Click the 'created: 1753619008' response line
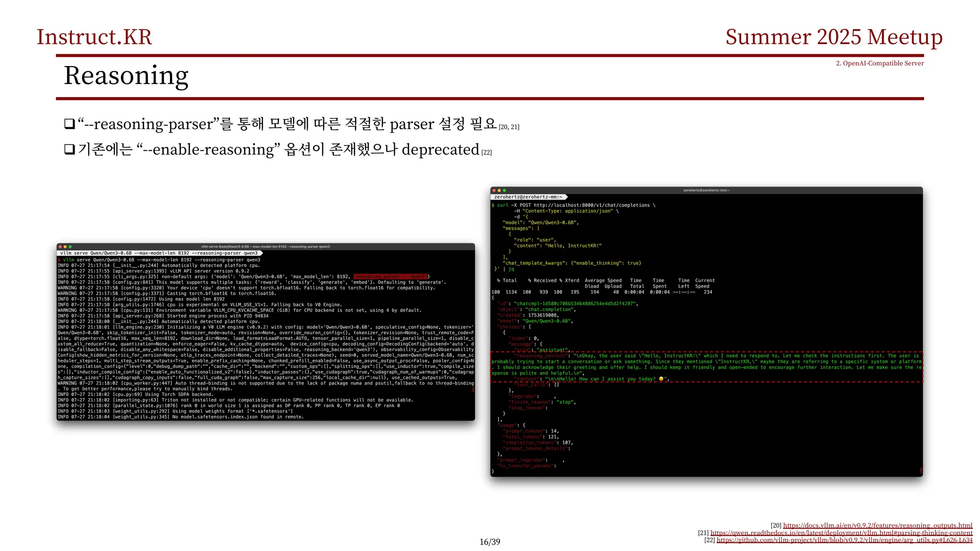Viewport: 980px width, 551px height. point(528,315)
